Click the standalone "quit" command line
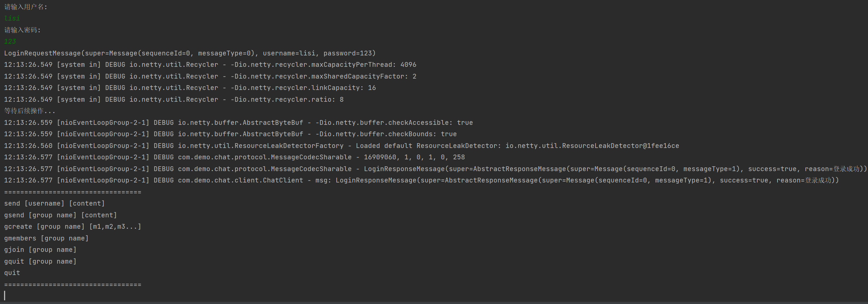This screenshot has width=868, height=304. 12,273
